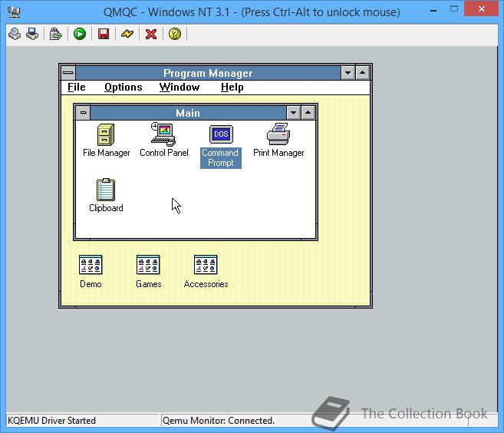Minimize the Main group window
The height and width of the screenshot is (433, 504).
293,113
